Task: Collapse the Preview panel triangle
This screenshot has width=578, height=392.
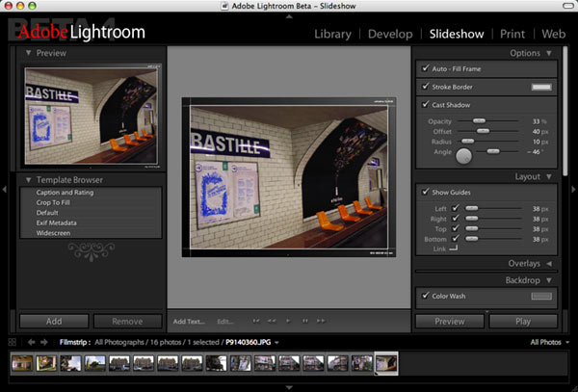Action: click(x=28, y=53)
